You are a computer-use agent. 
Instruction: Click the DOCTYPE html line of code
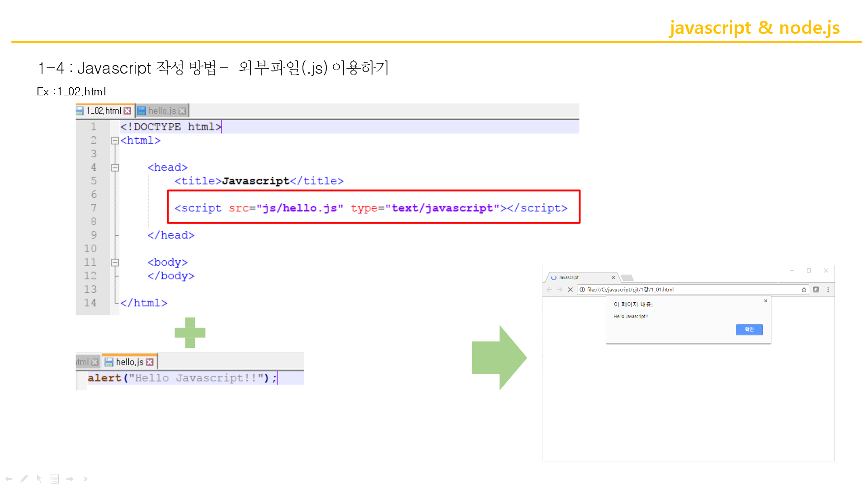[170, 127]
